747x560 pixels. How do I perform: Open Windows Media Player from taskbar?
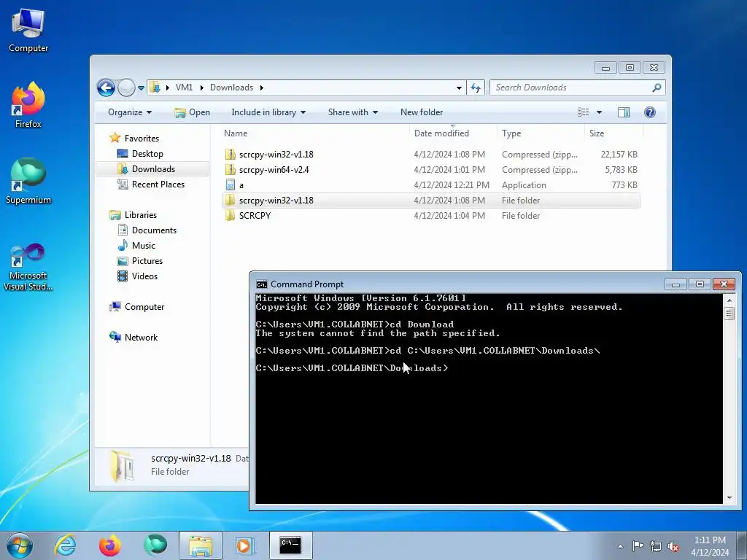point(245,545)
